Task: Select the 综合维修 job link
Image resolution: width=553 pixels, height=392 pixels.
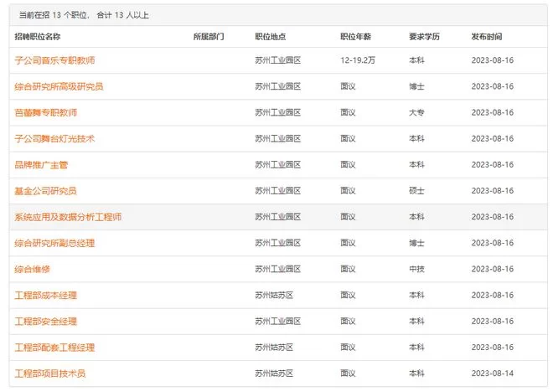Action: tap(33, 269)
